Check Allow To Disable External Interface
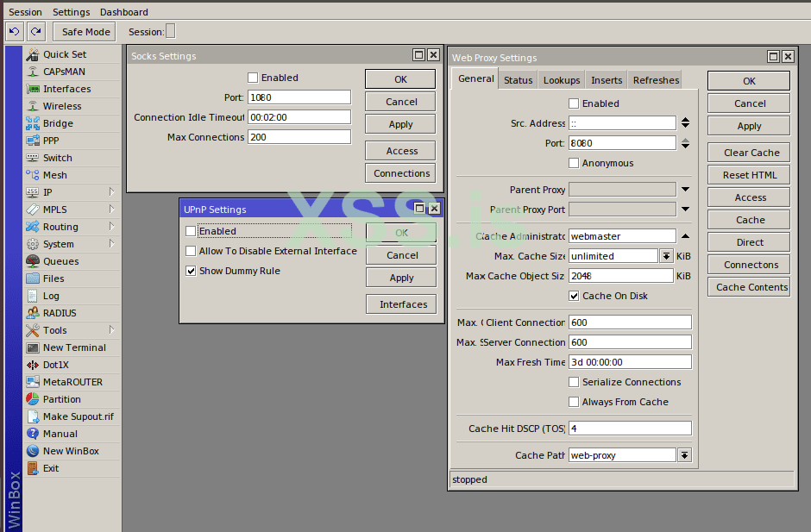Image resolution: width=811 pixels, height=532 pixels. (x=191, y=251)
